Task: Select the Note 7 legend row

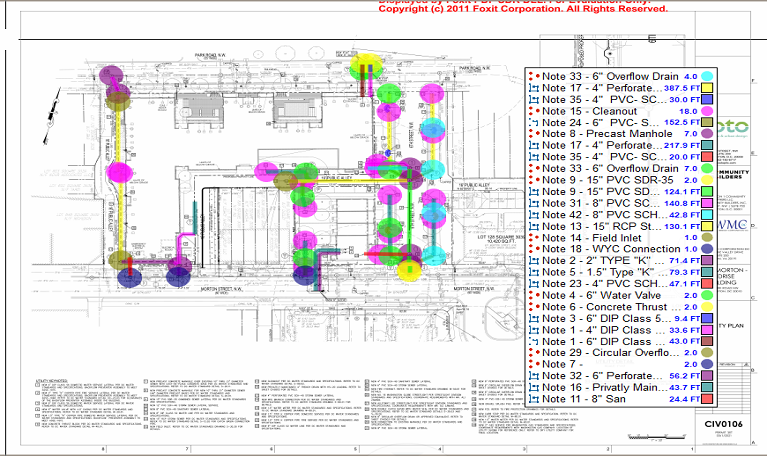Action: (621, 364)
